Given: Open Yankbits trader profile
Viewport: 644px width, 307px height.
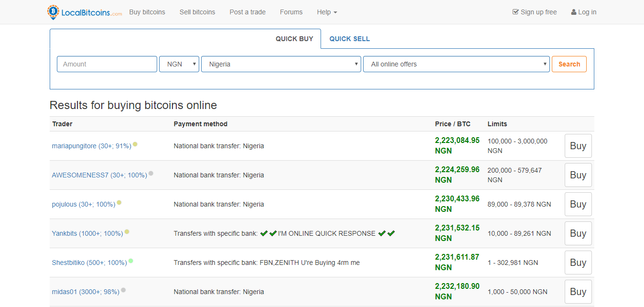Looking at the screenshot, I should coord(87,233).
